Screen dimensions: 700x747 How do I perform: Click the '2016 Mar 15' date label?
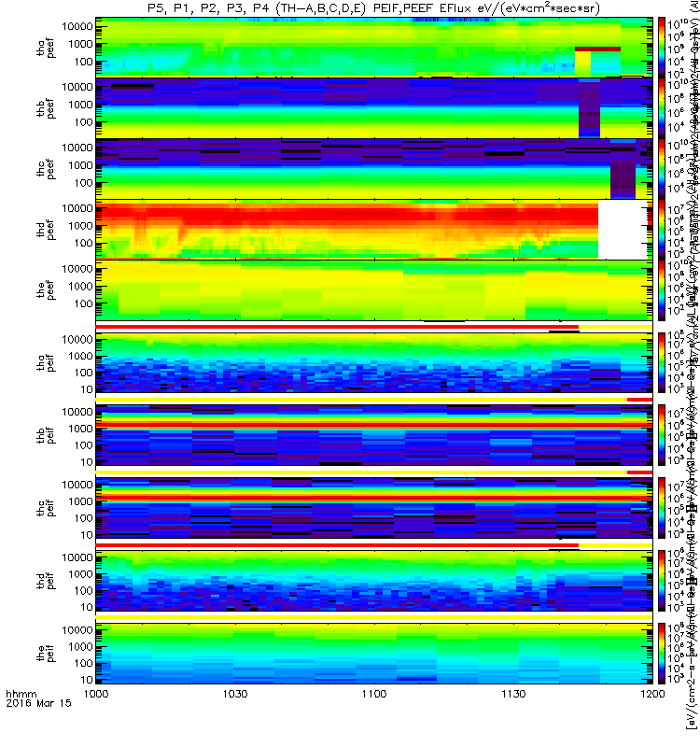[38, 703]
